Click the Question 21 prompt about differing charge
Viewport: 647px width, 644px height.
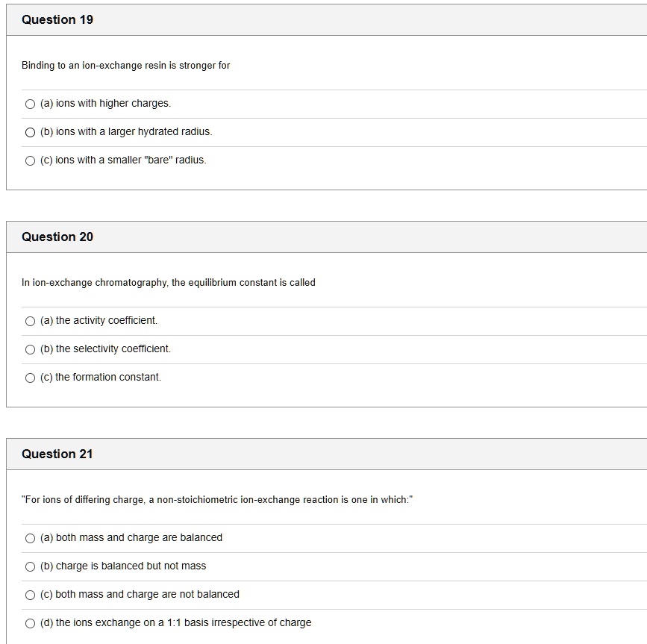point(216,500)
